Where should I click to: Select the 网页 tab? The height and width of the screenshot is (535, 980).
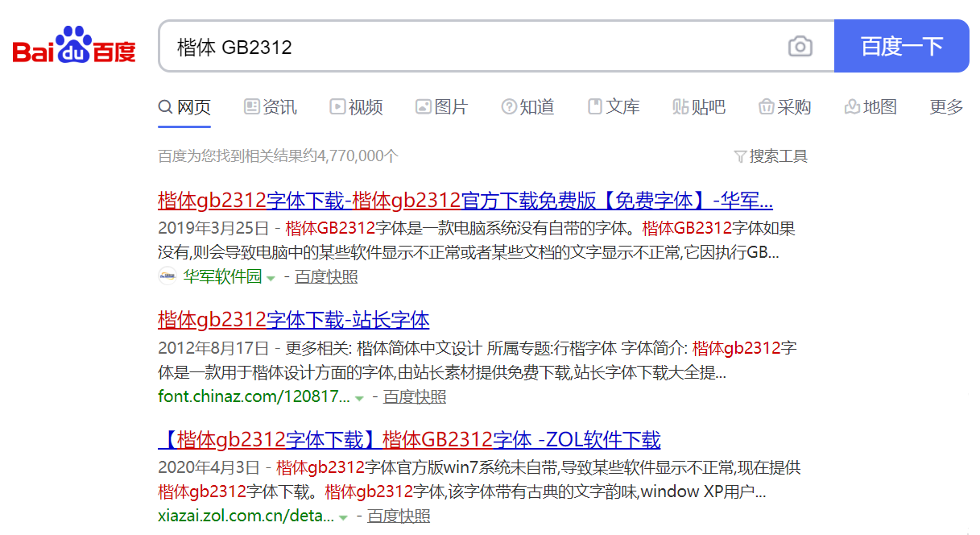coord(184,106)
